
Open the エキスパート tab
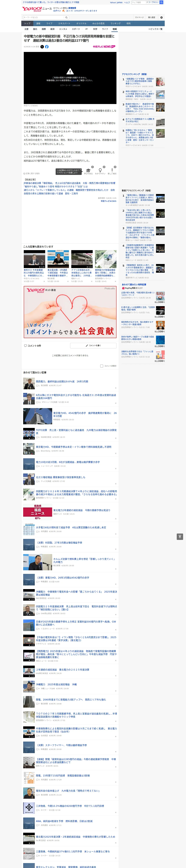coord(64,24)
